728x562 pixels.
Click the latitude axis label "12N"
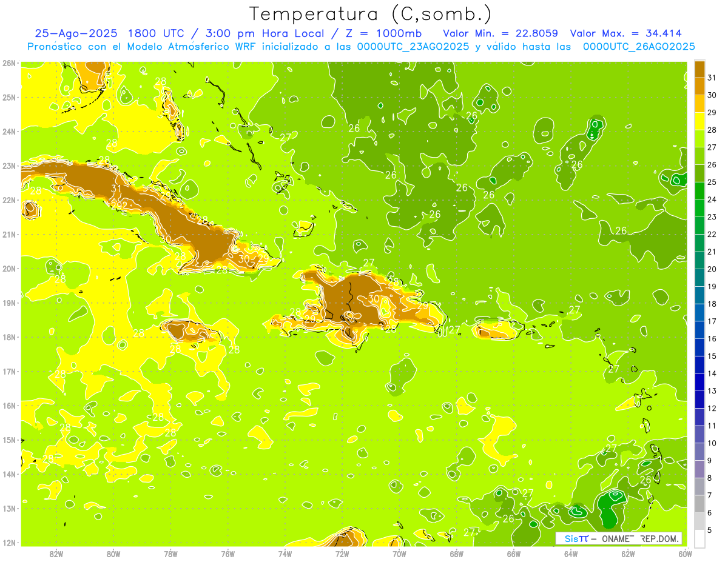point(9,543)
